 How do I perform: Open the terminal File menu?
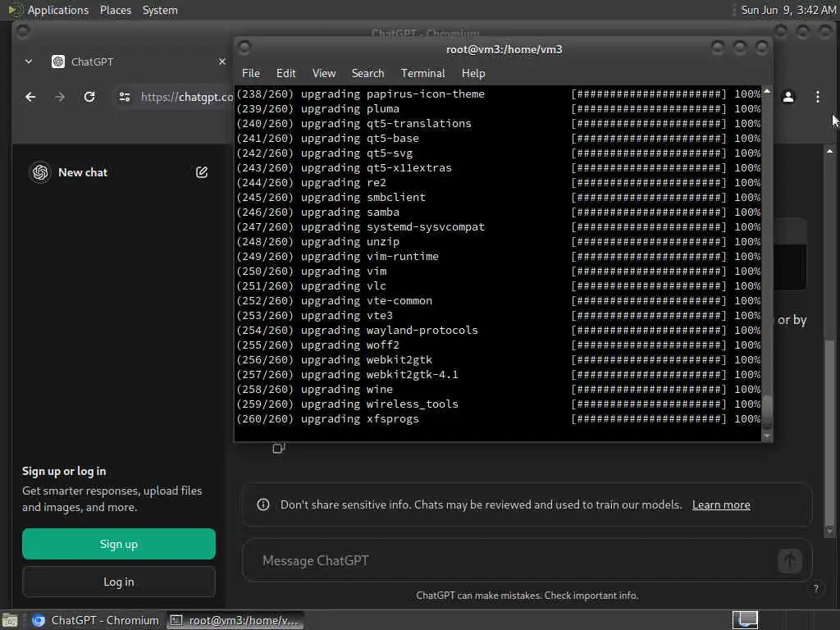click(251, 73)
